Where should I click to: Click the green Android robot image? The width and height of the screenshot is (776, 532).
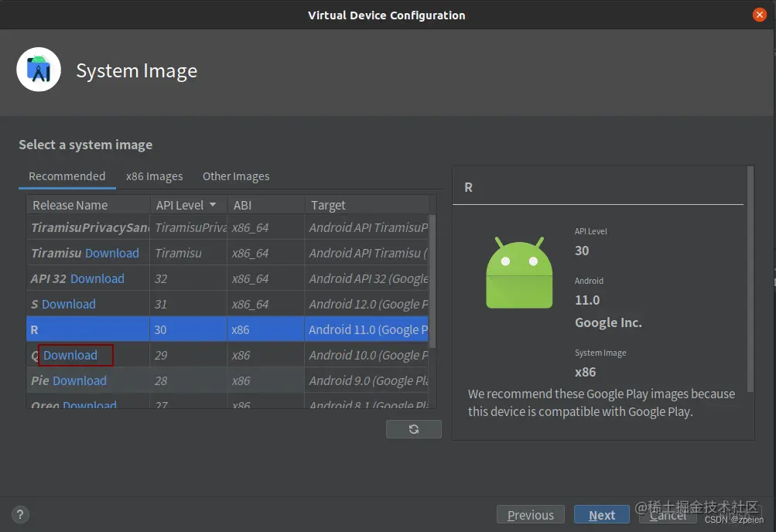coord(519,272)
